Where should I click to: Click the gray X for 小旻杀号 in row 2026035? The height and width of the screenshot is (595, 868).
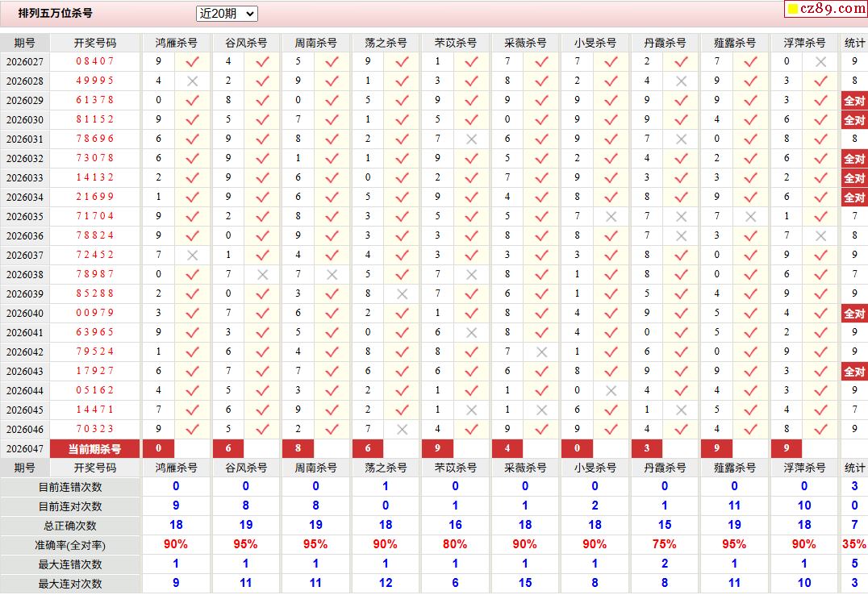coord(611,217)
